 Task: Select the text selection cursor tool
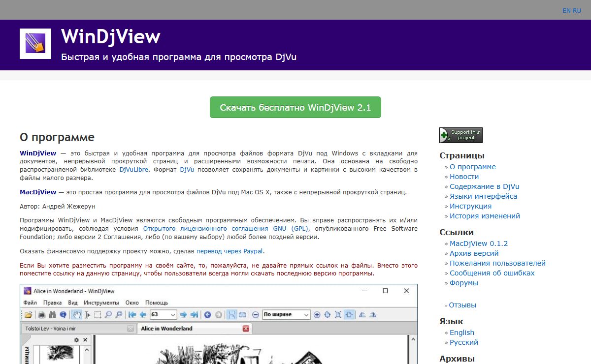(x=87, y=315)
